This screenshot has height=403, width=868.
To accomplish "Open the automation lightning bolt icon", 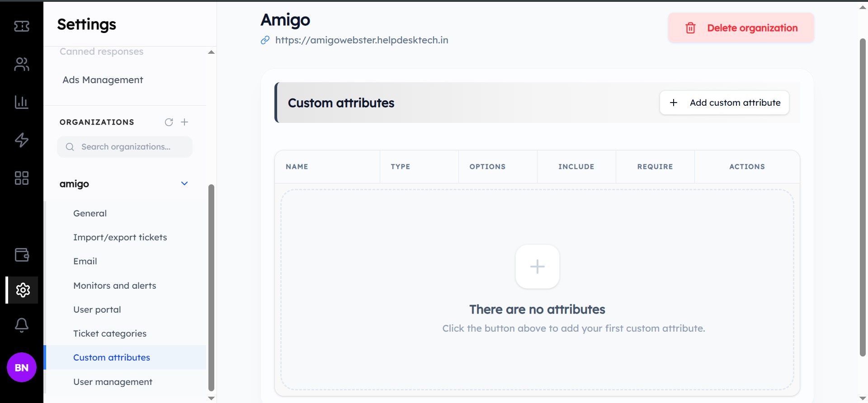I will pyautogui.click(x=21, y=140).
